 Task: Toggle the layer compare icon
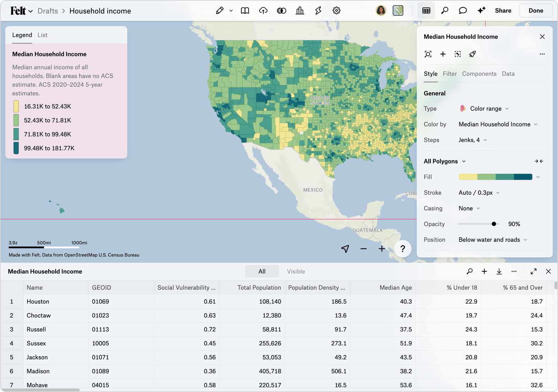point(282,11)
